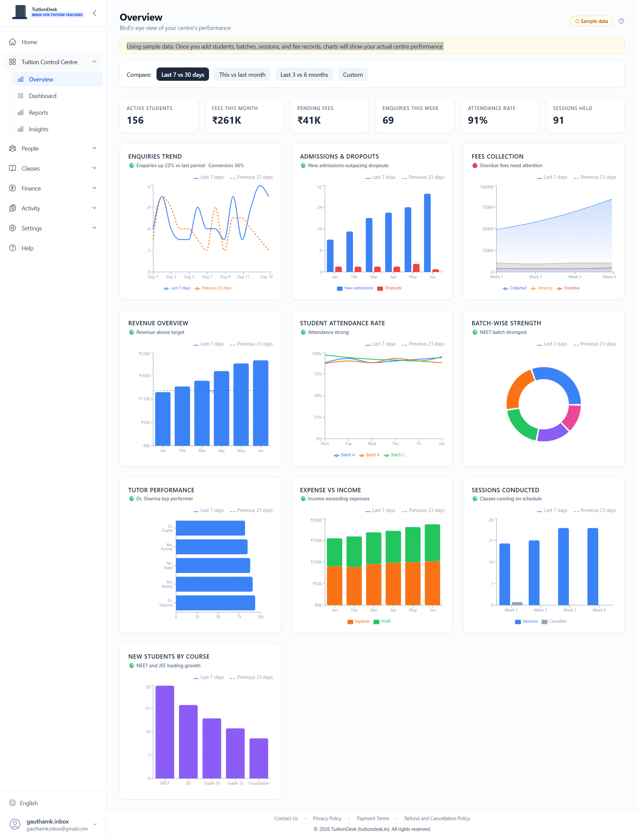Hide the Cancelled series in Sessions Conducted

(554, 621)
